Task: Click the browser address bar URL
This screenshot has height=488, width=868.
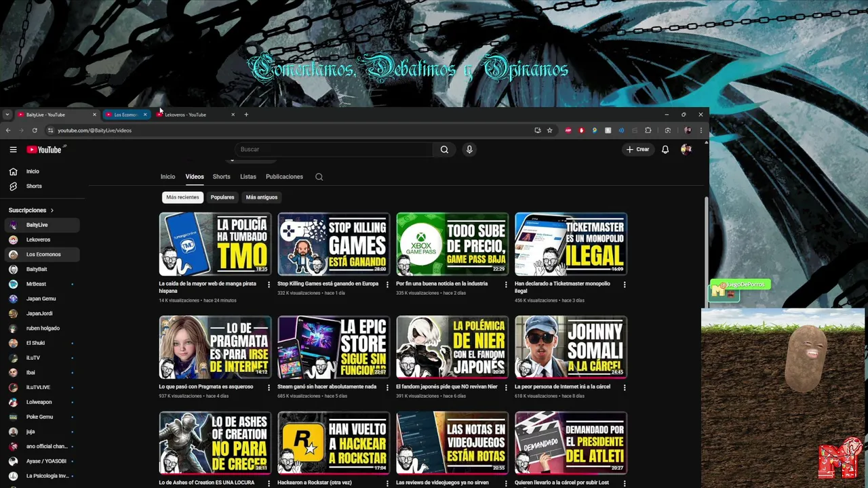Action: (x=94, y=130)
